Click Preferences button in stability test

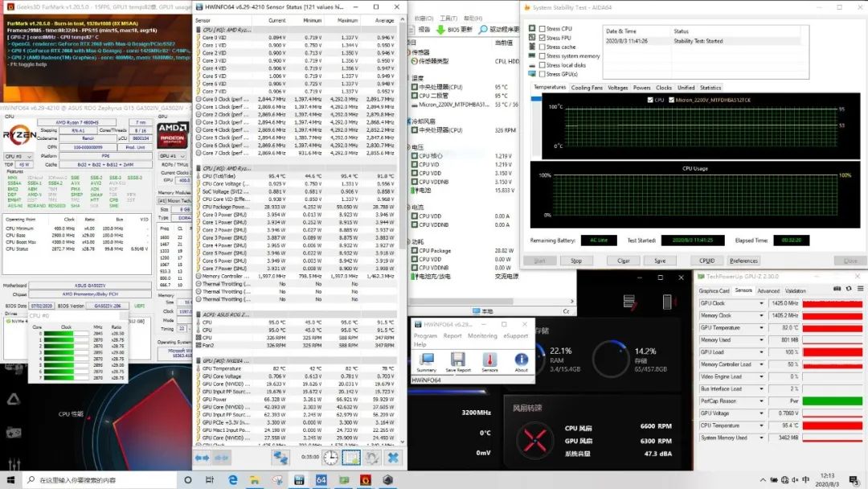[743, 261]
